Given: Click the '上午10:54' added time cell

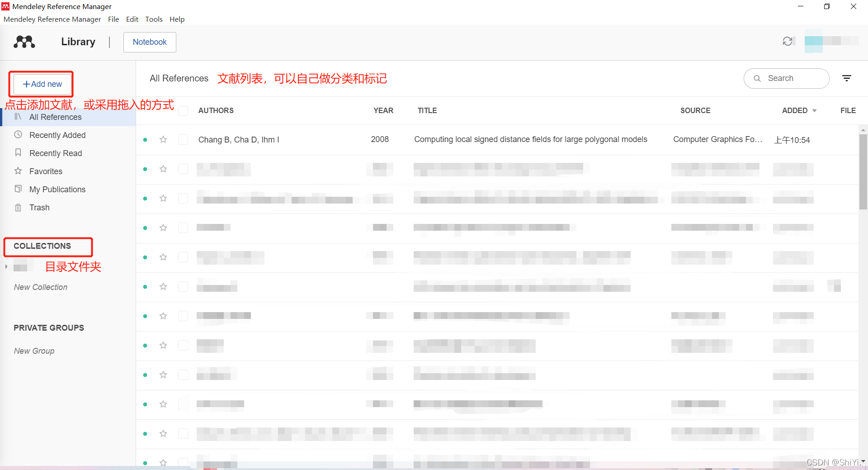Looking at the screenshot, I should tap(792, 140).
